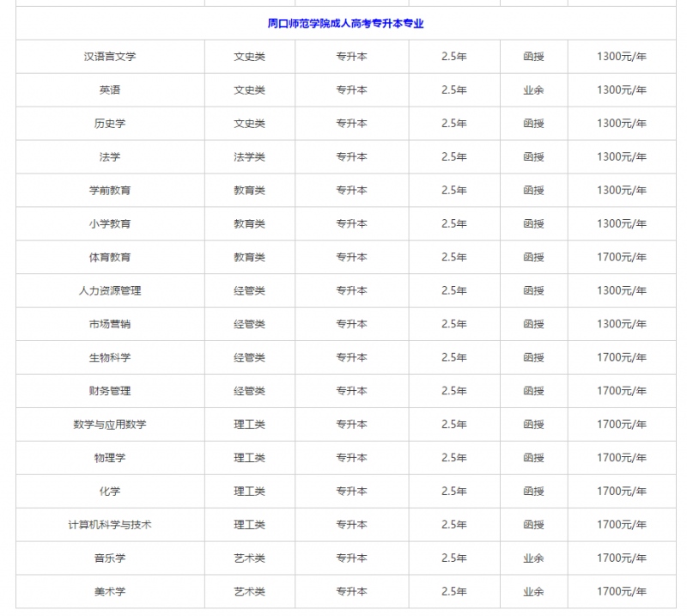This screenshot has height=616, width=687.
Task: Select the 生物科学 major cell
Action: pyautogui.click(x=110, y=357)
